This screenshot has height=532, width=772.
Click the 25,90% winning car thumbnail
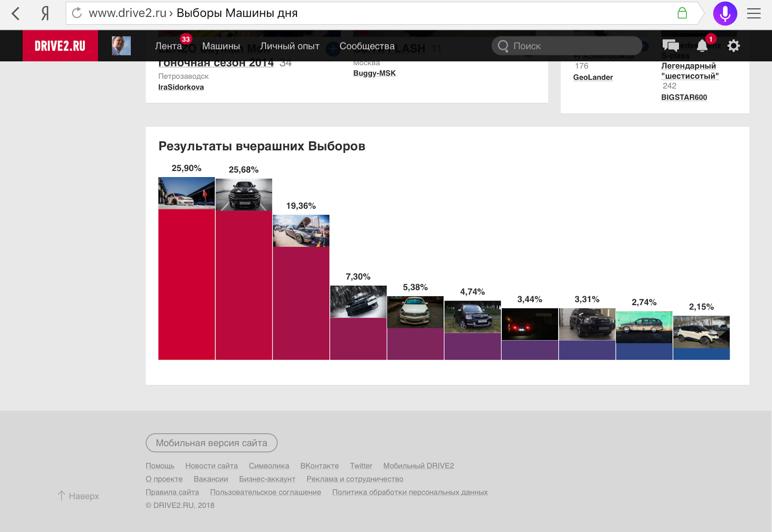tap(186, 193)
